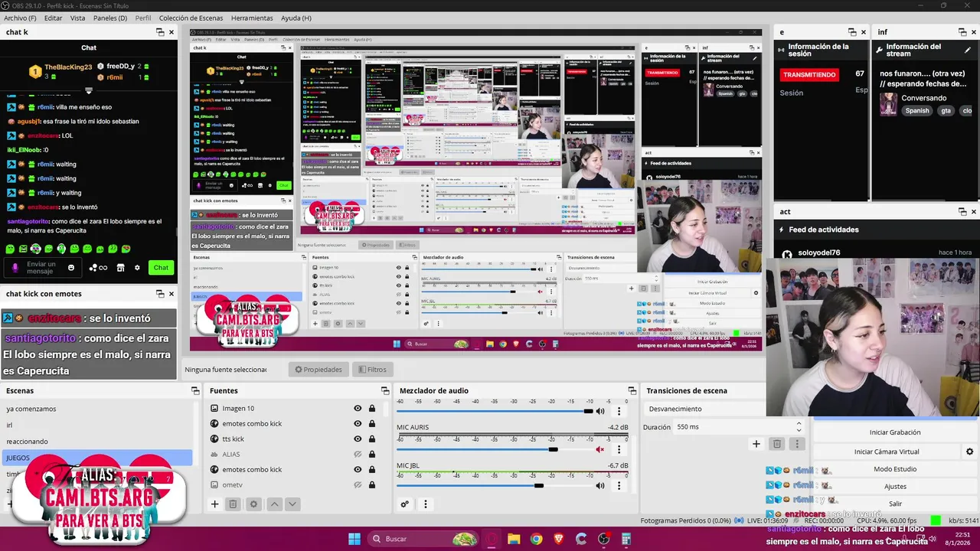Move source up with arrow button
Image resolution: width=980 pixels, height=551 pixels.
(x=274, y=504)
